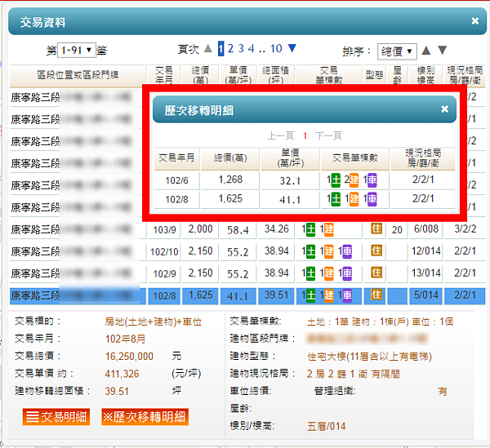Click green 土 icon in 103/9 row
The width and height of the screenshot is (490, 448).
[x=310, y=229]
